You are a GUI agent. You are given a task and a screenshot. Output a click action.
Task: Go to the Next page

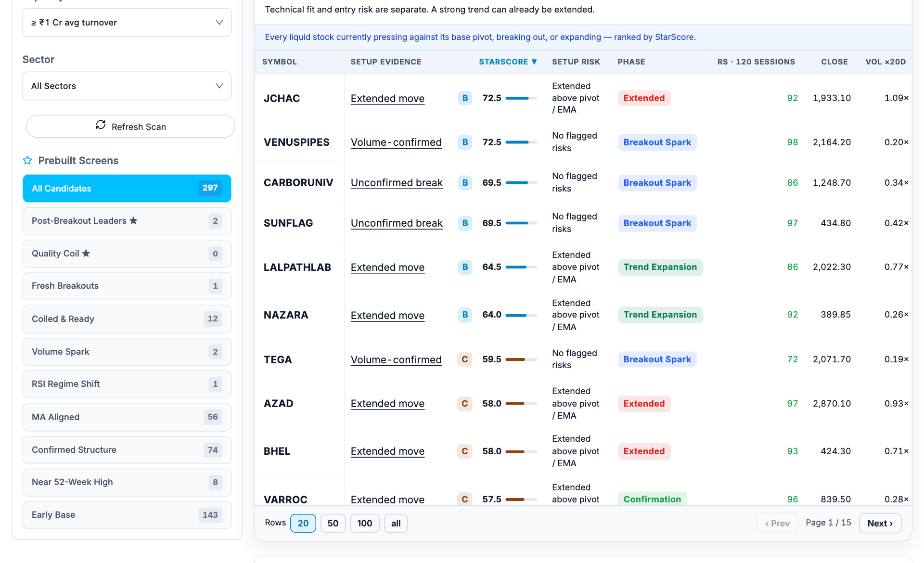pyautogui.click(x=880, y=523)
